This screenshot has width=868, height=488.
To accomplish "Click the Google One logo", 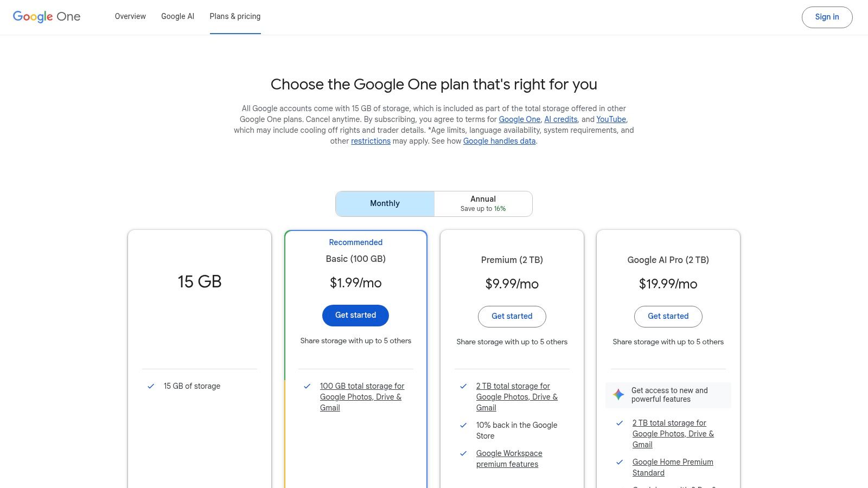I will coord(46,17).
